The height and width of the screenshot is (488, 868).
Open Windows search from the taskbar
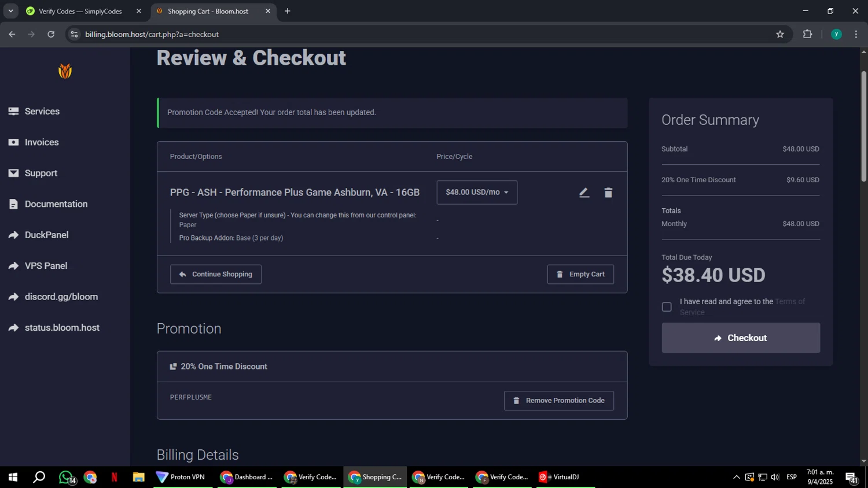(x=39, y=478)
